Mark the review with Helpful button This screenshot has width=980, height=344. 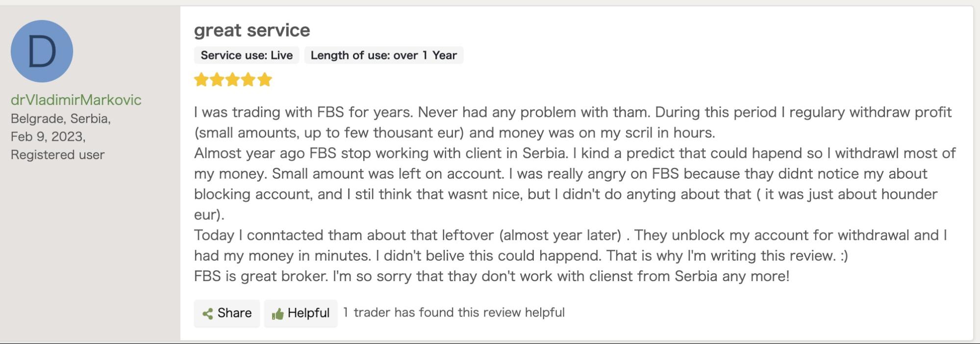tap(301, 313)
